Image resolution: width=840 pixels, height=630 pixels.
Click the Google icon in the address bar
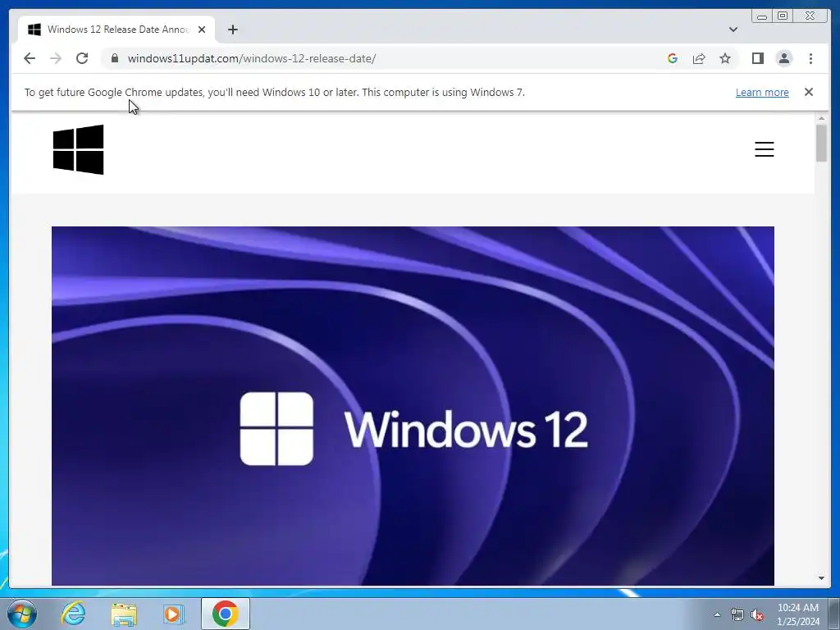[x=673, y=58]
